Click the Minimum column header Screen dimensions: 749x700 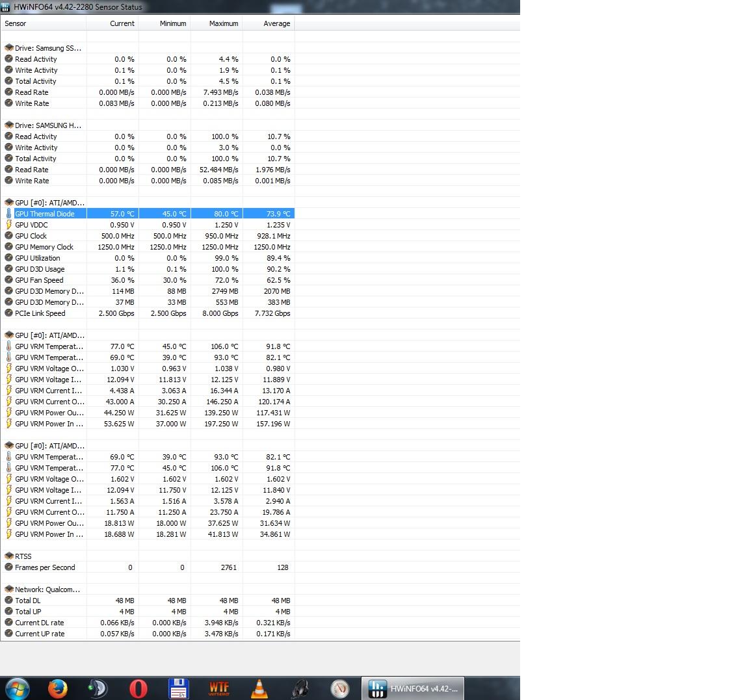coord(164,23)
